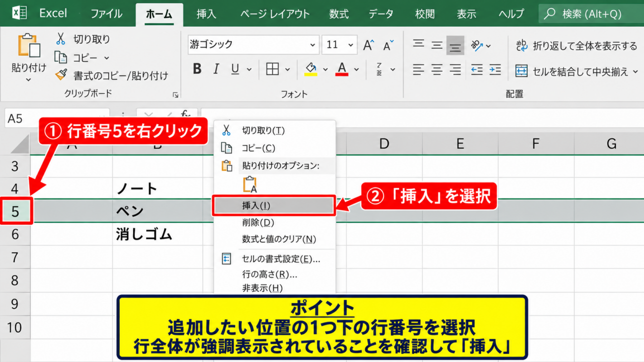
Task: Click the search box 検索 (Alt+Q)
Action: coord(591,14)
